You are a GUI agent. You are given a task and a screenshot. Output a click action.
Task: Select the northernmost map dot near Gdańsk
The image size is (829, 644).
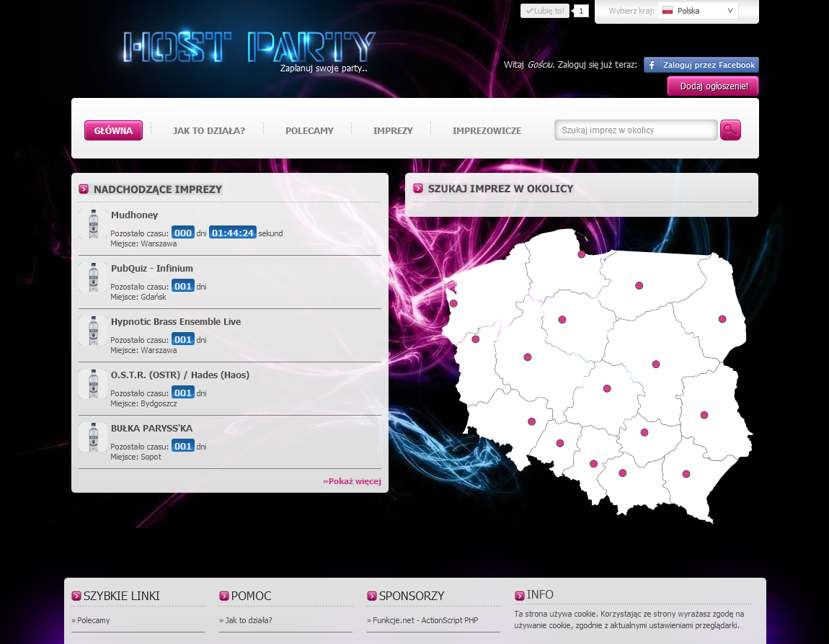click(582, 254)
